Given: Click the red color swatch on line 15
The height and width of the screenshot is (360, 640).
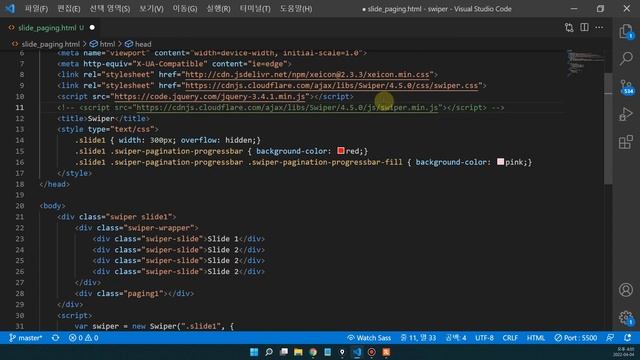Looking at the screenshot, I should click(x=341, y=151).
